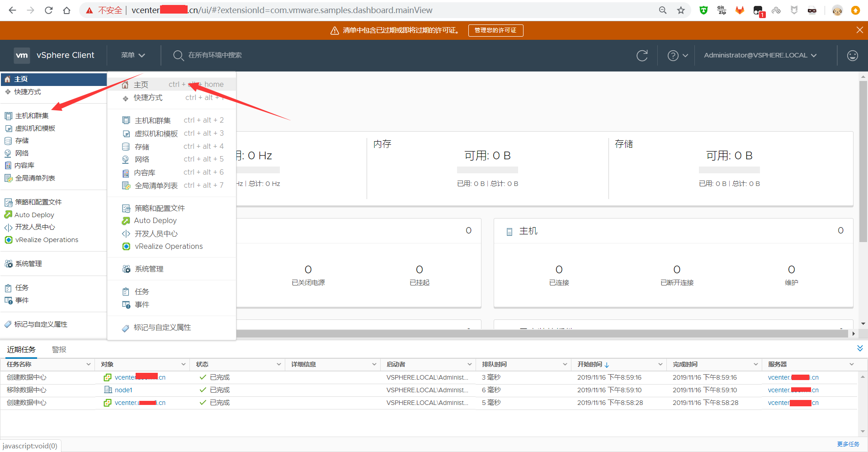Image resolution: width=868 pixels, height=452 pixels.
Task: Click the host icon in 主机 card
Action: click(509, 232)
